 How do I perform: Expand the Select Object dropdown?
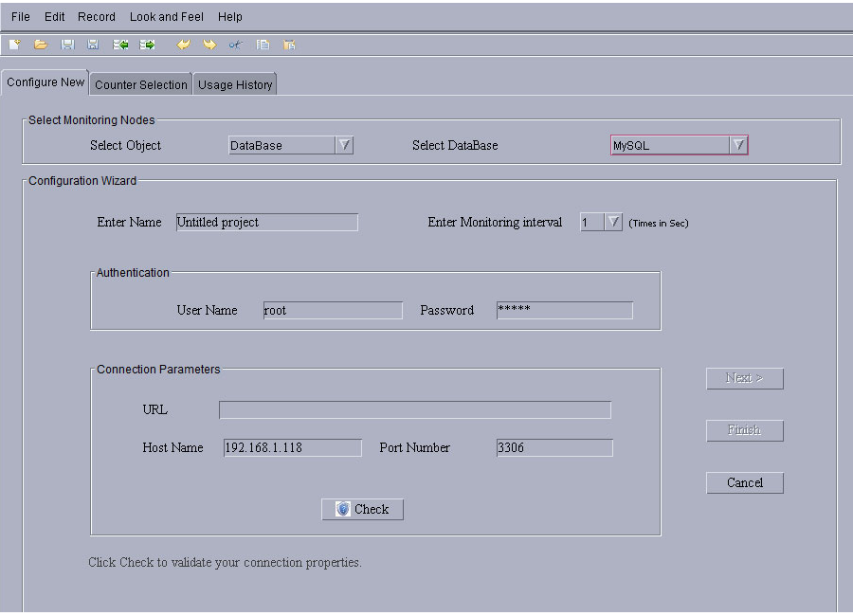pos(344,145)
